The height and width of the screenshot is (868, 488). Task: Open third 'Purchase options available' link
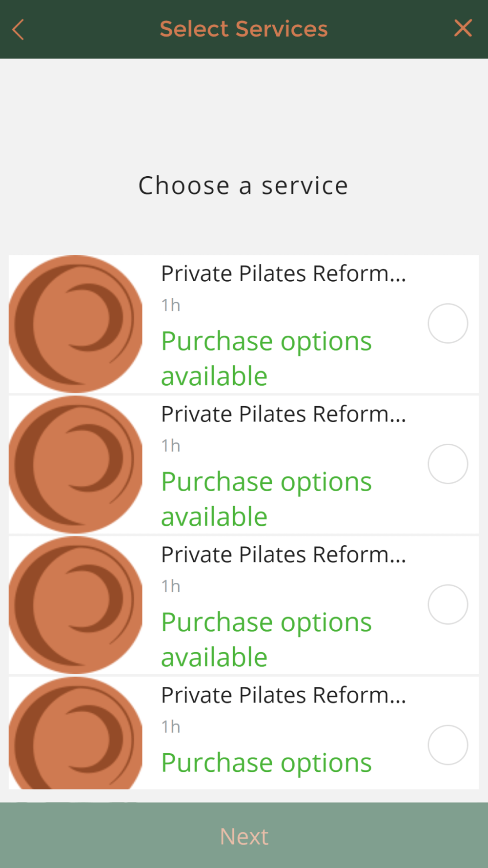coord(266,640)
